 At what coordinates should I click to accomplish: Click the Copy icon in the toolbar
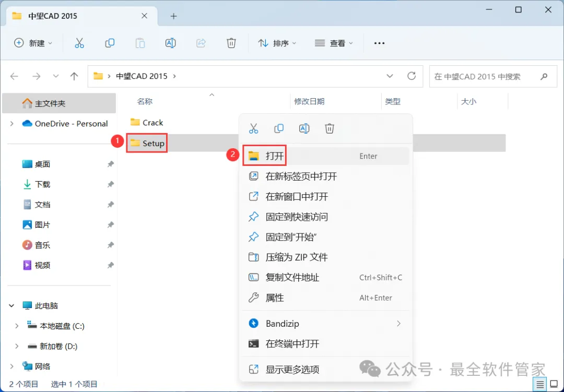coord(110,43)
